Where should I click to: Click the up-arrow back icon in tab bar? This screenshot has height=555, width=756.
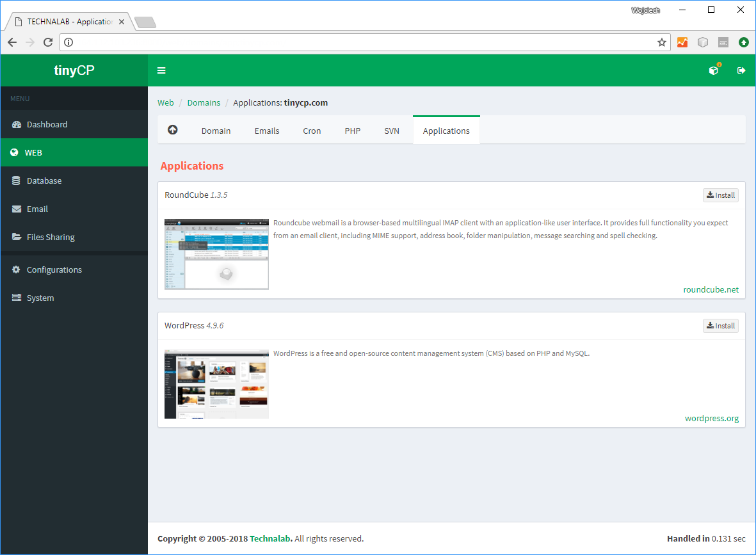[173, 130]
